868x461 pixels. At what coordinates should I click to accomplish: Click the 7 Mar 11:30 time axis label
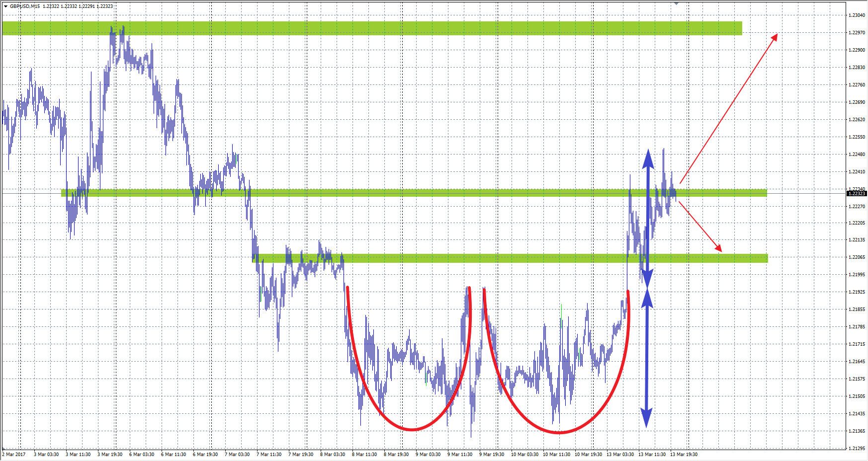click(x=269, y=455)
